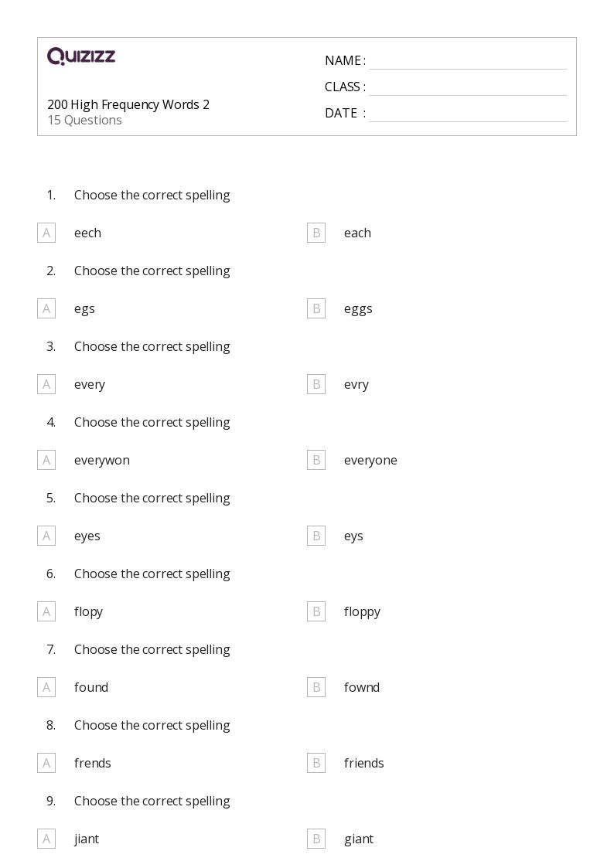The width and height of the screenshot is (614, 868).
Task: Mark box A beside 'eyes'
Action: click(46, 536)
